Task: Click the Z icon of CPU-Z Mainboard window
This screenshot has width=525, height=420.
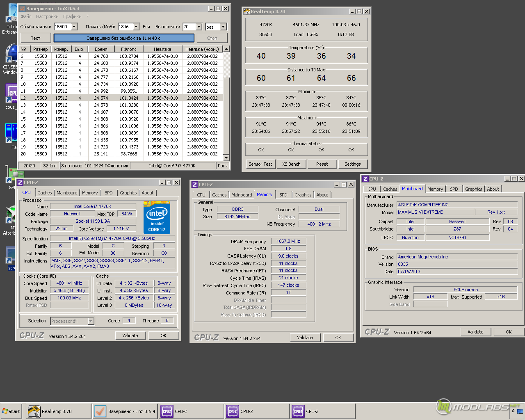Action: click(365, 179)
